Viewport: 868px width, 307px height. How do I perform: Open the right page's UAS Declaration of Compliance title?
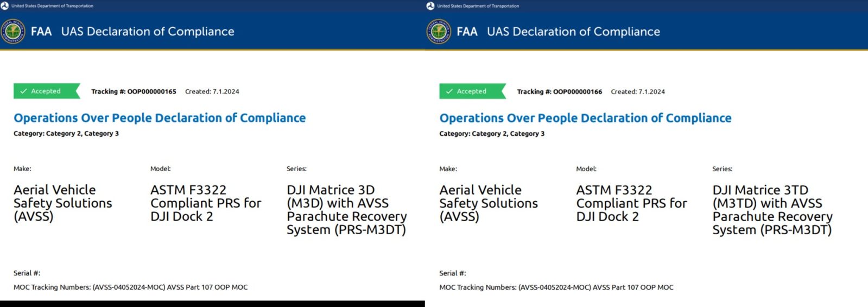573,32
